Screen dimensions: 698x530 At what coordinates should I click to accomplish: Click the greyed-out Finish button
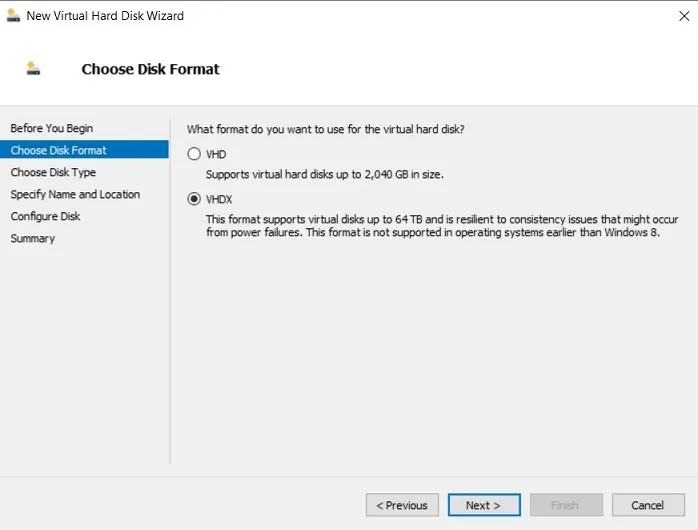[565, 505]
